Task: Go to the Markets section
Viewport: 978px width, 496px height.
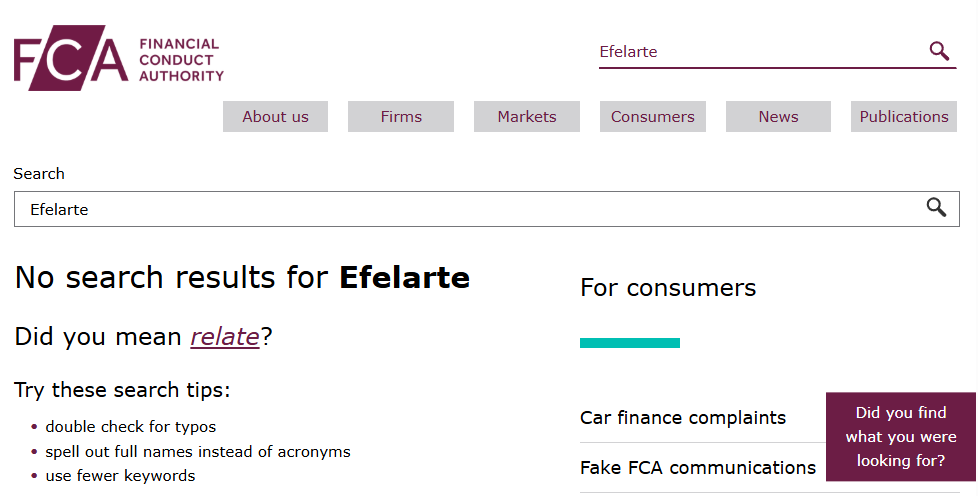Action: pyautogui.click(x=527, y=117)
